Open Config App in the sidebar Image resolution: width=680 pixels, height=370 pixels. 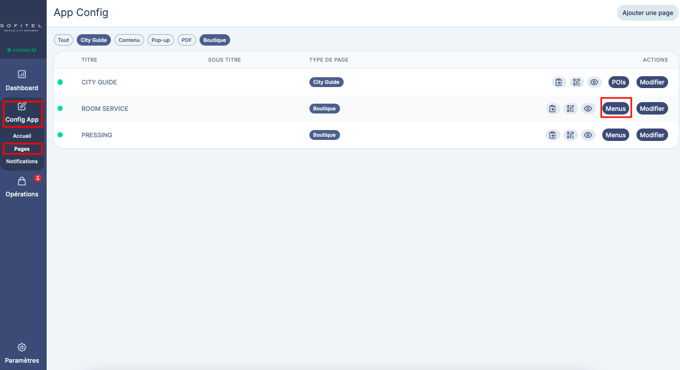click(x=22, y=113)
